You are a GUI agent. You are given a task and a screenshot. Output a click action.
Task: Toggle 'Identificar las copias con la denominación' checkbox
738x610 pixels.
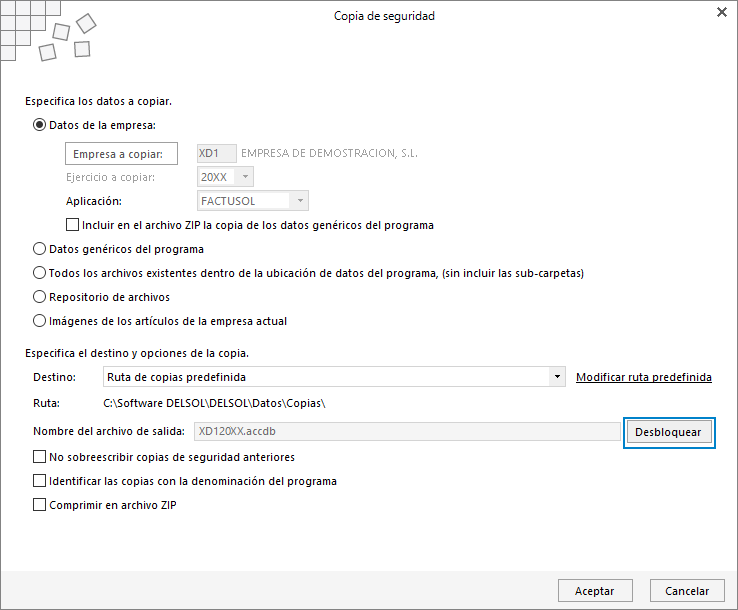[40, 481]
